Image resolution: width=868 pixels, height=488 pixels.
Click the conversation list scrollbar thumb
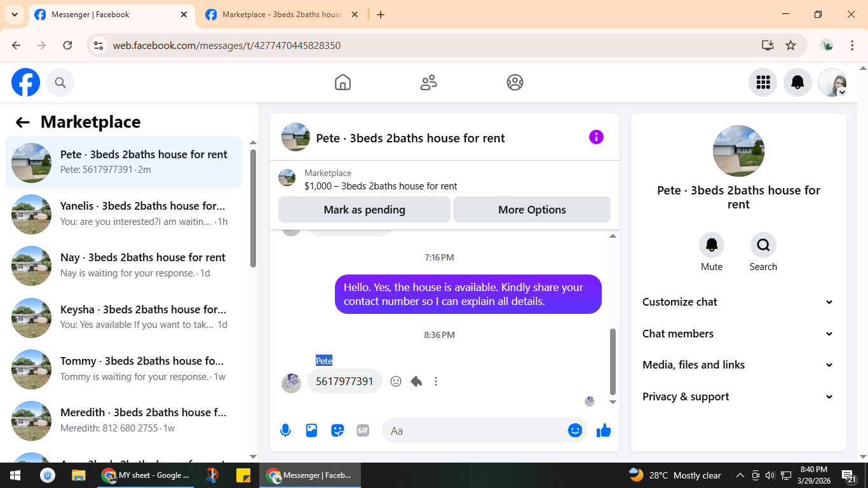pos(253,208)
